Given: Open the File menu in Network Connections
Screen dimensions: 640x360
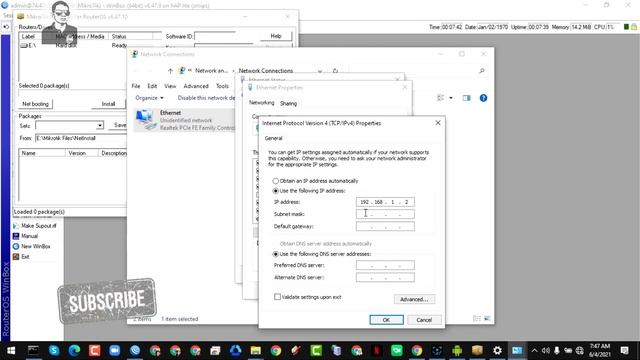Looking at the screenshot, I should [136, 86].
